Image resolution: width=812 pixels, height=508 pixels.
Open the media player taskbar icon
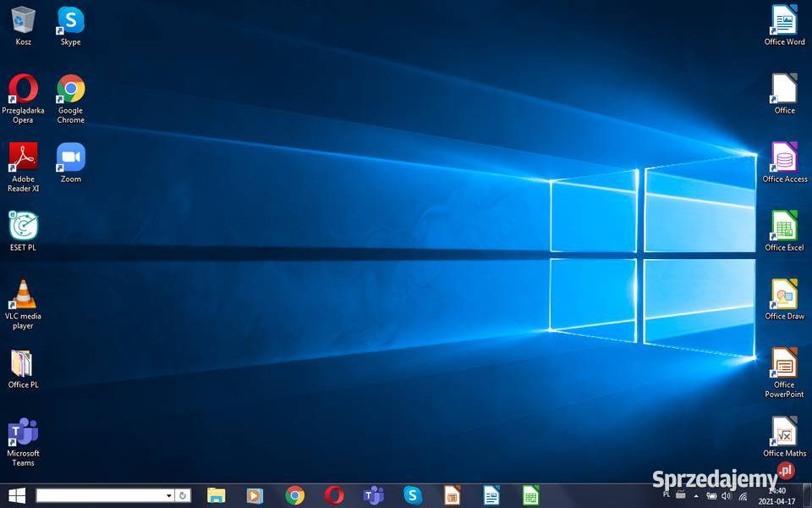pos(255,495)
